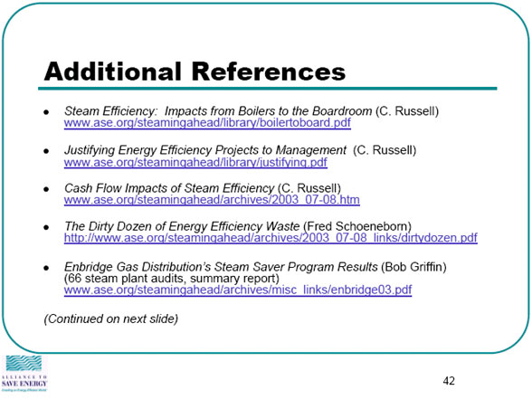Click the Steam Efficiency: Impacts title text
Screen dimensions: 532x409
[x=218, y=111]
